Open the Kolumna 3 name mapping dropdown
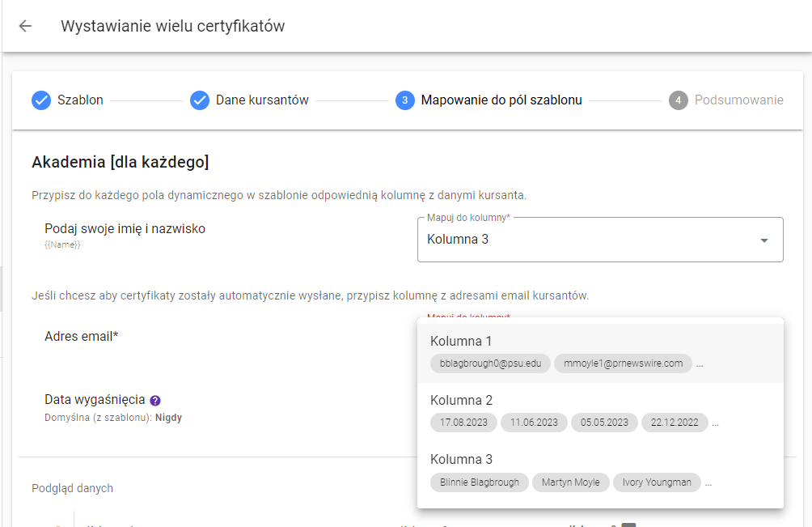Screen dimensions: 812x527 click(600, 240)
